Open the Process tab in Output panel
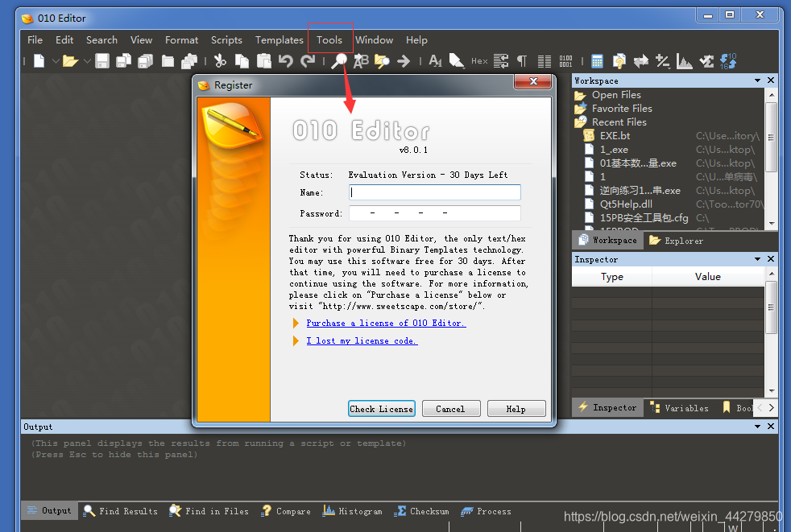Image resolution: width=791 pixels, height=532 pixels. pyautogui.click(x=487, y=511)
